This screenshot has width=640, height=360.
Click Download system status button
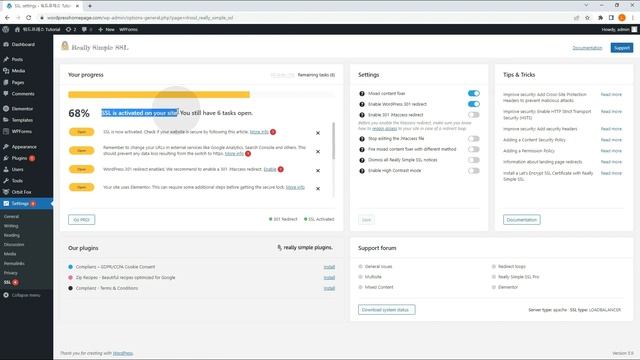tap(387, 310)
